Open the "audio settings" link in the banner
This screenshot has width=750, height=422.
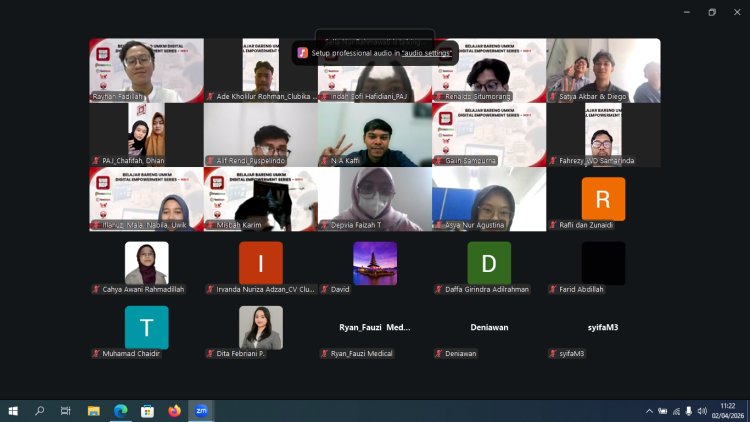coord(427,52)
